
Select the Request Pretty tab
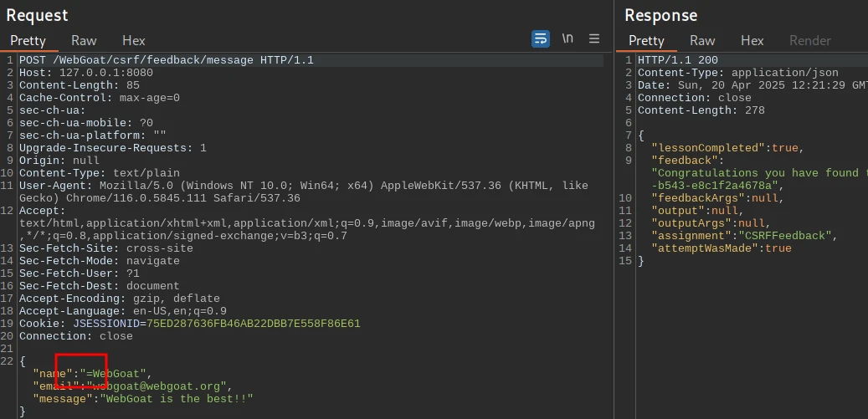28,40
